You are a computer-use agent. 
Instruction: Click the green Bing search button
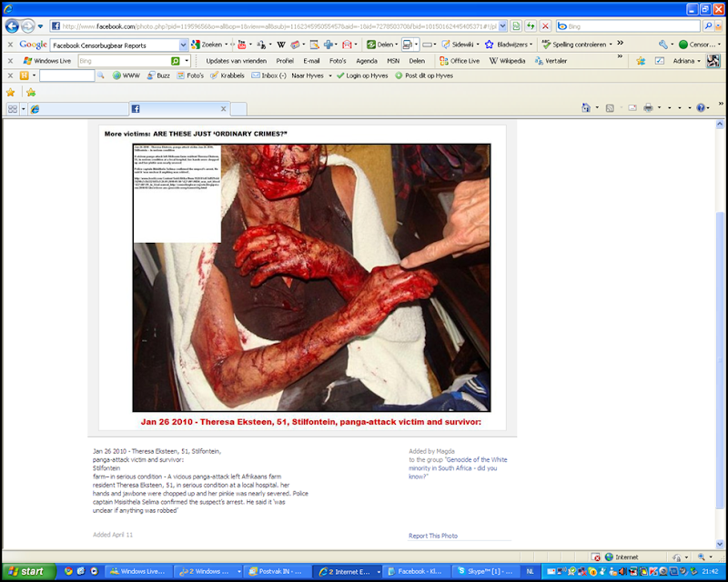click(176, 61)
